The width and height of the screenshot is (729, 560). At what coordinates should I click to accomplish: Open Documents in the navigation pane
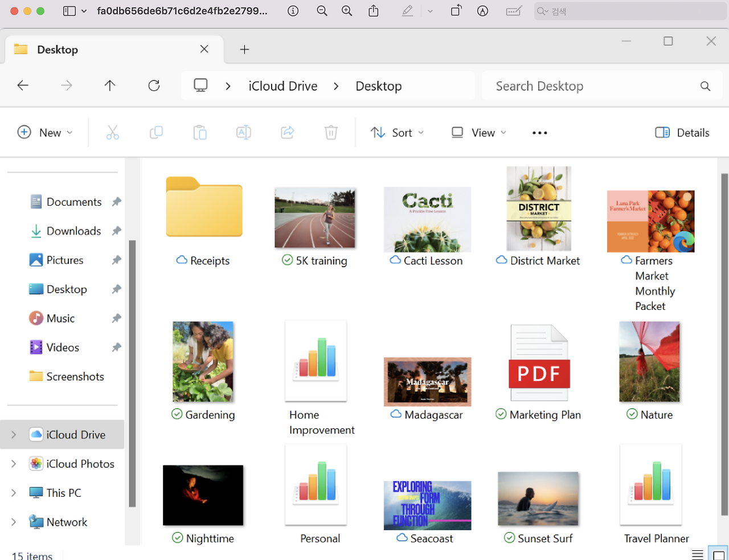tap(75, 202)
